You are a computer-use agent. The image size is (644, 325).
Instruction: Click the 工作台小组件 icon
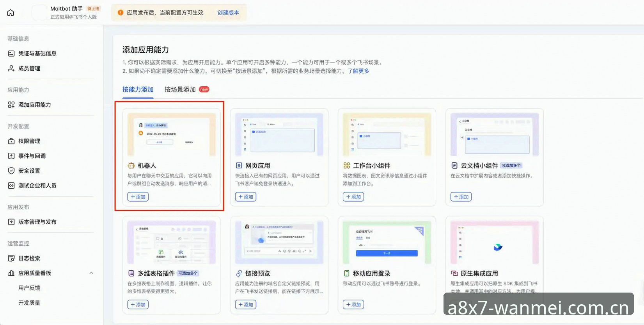point(346,166)
